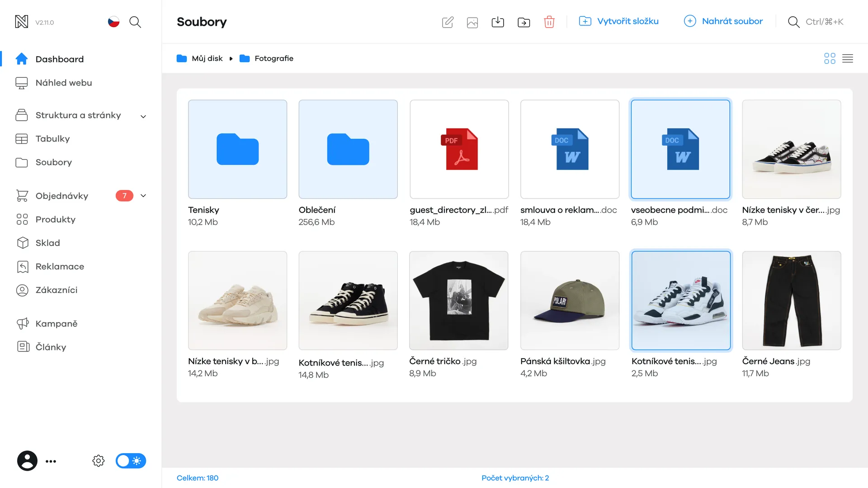Viewport: 868px width, 488px height.
Task: Toggle light/dark mode switch
Action: [131, 461]
